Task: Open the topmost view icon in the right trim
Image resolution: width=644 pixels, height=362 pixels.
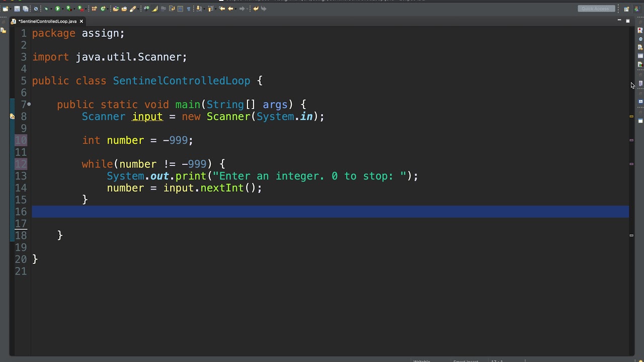Action: pyautogui.click(x=640, y=30)
